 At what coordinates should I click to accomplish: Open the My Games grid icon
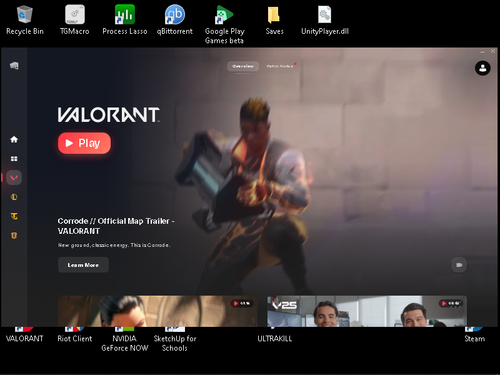(x=14, y=159)
